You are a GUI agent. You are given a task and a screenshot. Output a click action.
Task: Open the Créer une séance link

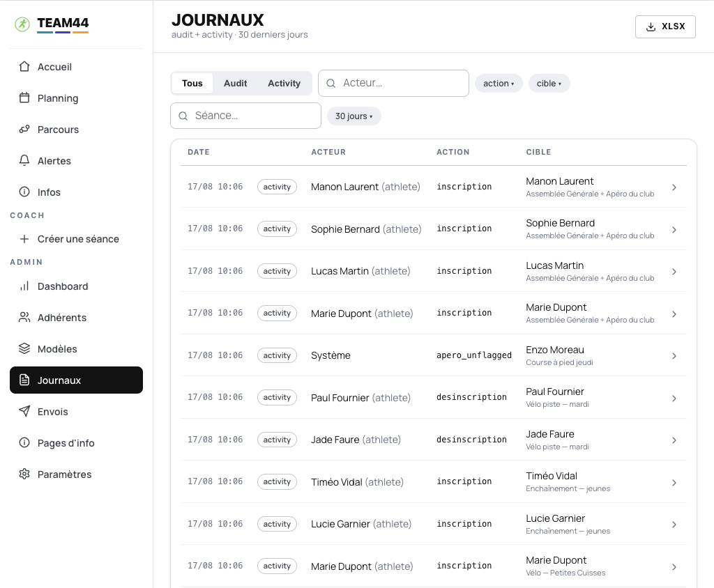click(76, 239)
